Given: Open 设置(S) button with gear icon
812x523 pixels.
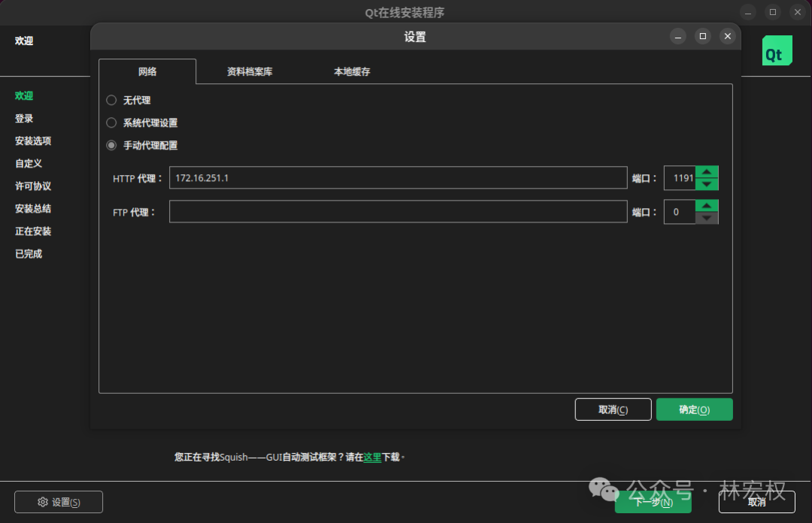Looking at the screenshot, I should click(x=59, y=502).
